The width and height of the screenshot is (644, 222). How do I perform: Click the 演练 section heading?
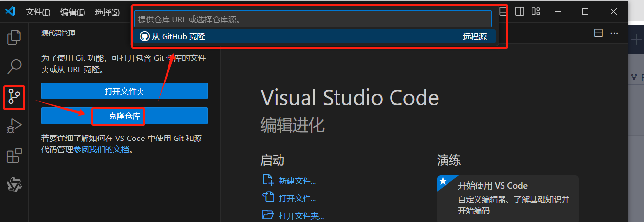pyautogui.click(x=449, y=160)
